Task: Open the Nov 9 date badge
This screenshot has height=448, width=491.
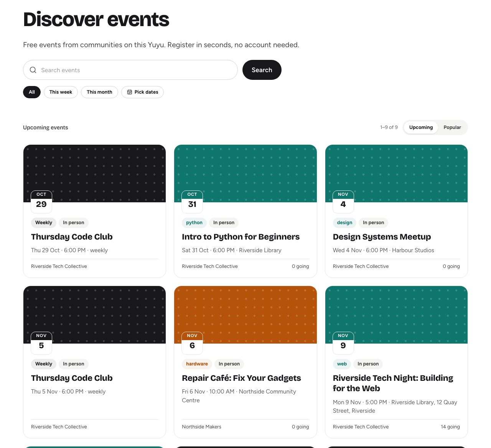Action: click(x=343, y=343)
